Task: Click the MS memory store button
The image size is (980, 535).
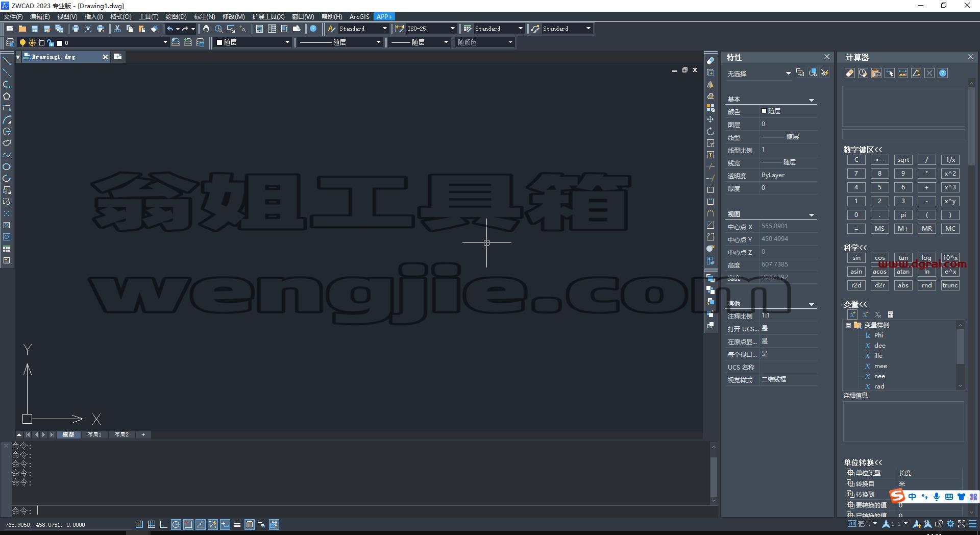Action: [879, 229]
